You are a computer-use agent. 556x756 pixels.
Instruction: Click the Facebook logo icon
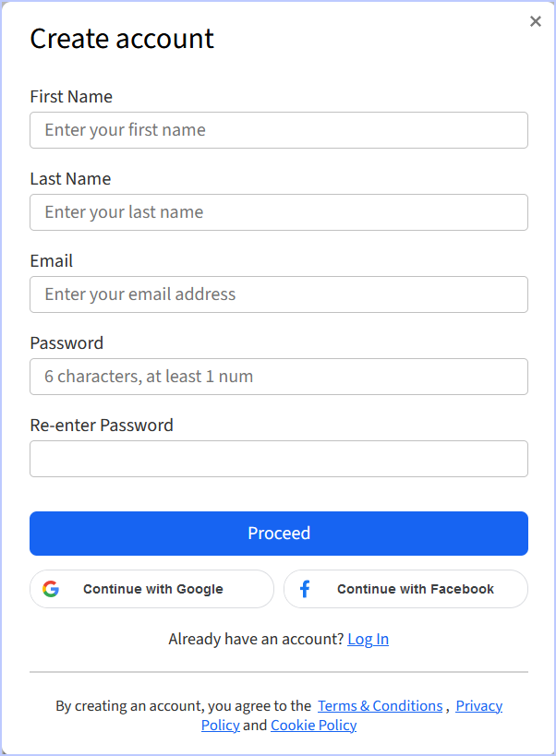pyautogui.click(x=305, y=589)
